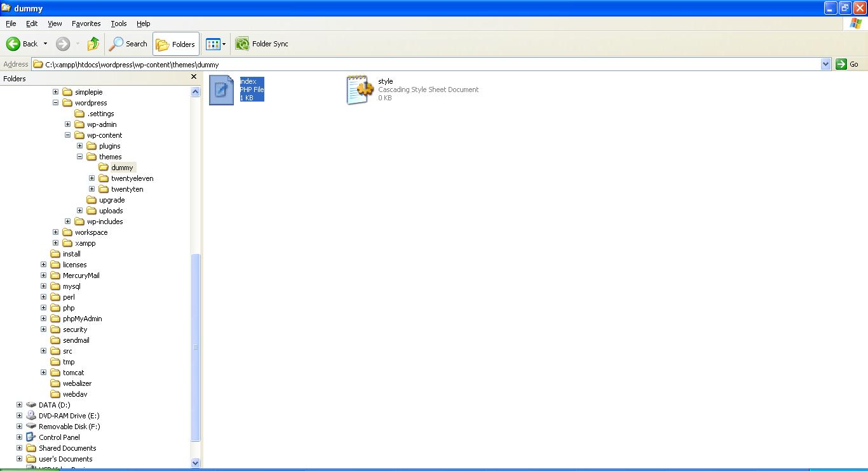
Task: Click folder tree scrollbar thumb
Action: click(195, 347)
